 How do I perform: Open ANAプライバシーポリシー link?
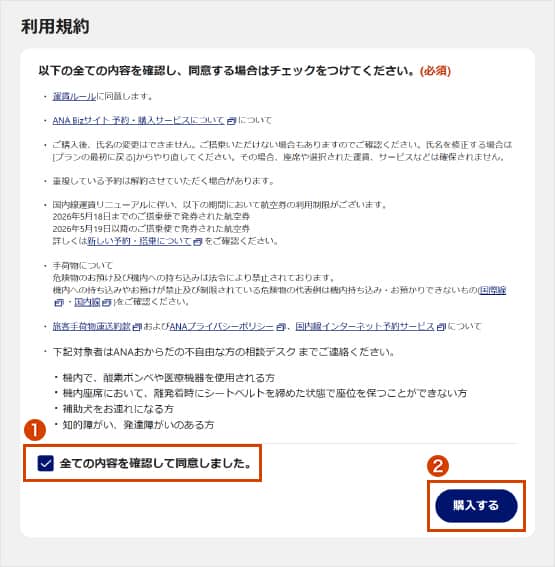click(x=222, y=327)
